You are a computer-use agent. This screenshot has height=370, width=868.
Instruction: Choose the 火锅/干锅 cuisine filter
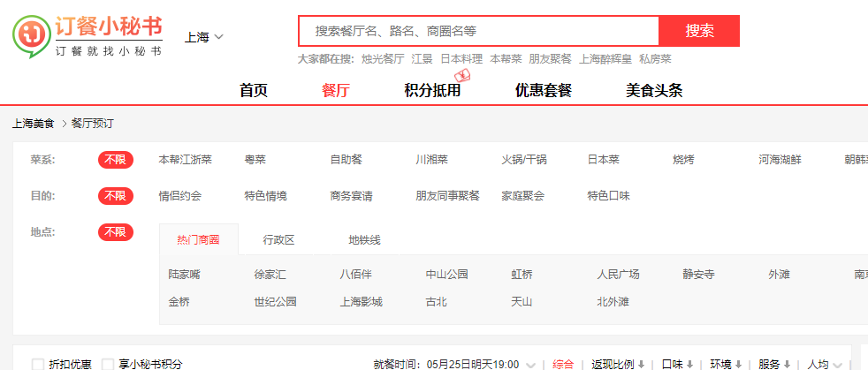(524, 160)
